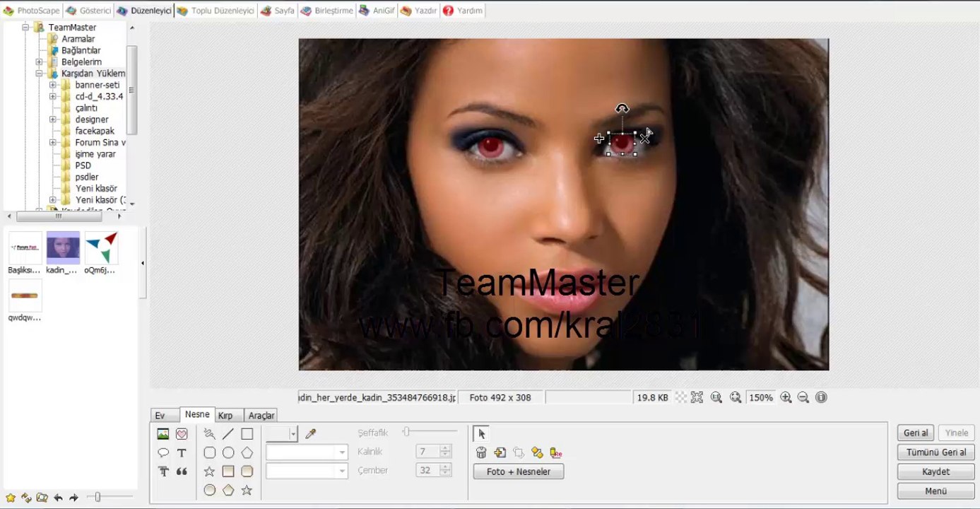Select the outlined circle shape tool
The height and width of the screenshot is (509, 980).
pos(228,452)
